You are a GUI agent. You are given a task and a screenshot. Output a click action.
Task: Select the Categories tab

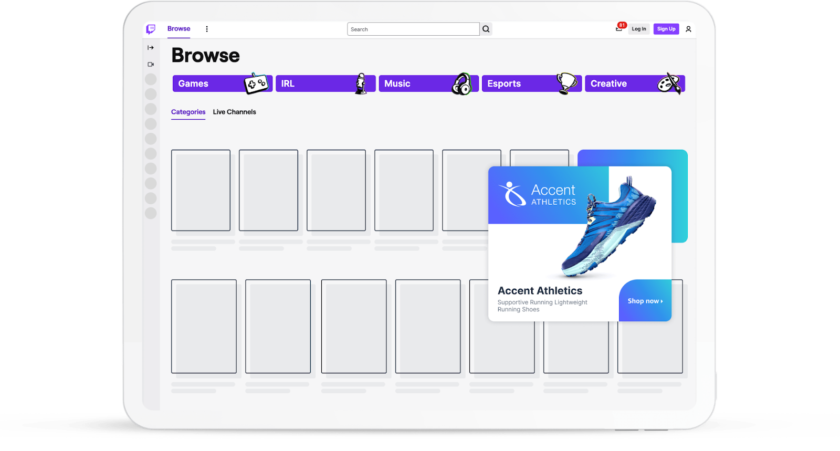point(188,112)
